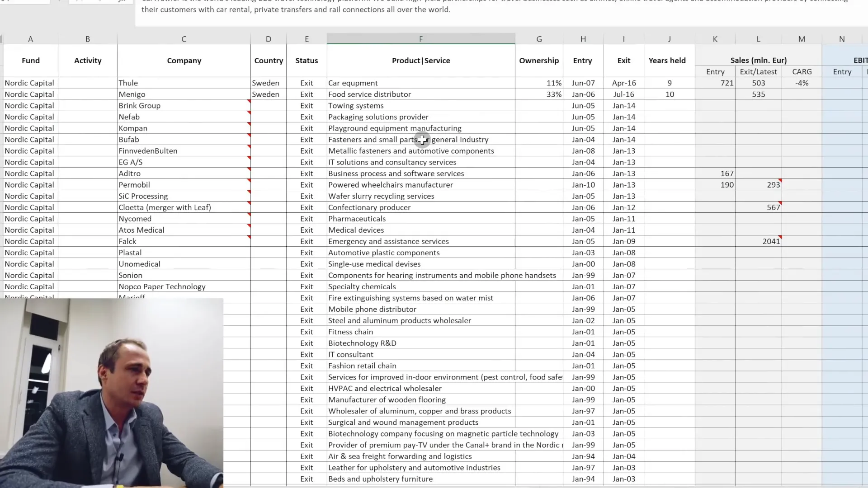The height and width of the screenshot is (488, 868).
Task: Click the Exit/Latest subheader cell
Action: (759, 71)
